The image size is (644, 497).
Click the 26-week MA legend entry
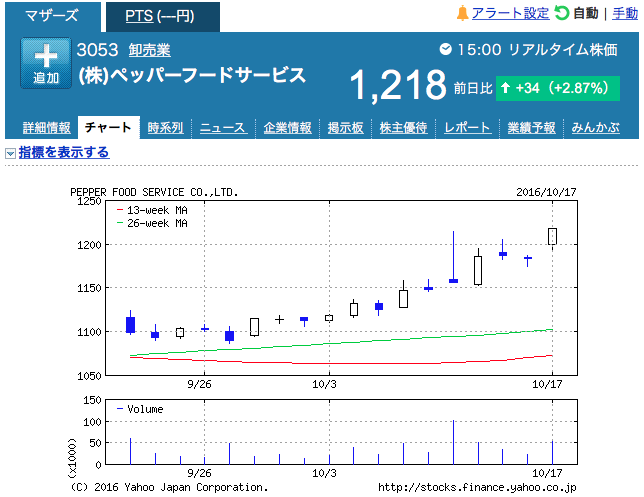(x=152, y=223)
